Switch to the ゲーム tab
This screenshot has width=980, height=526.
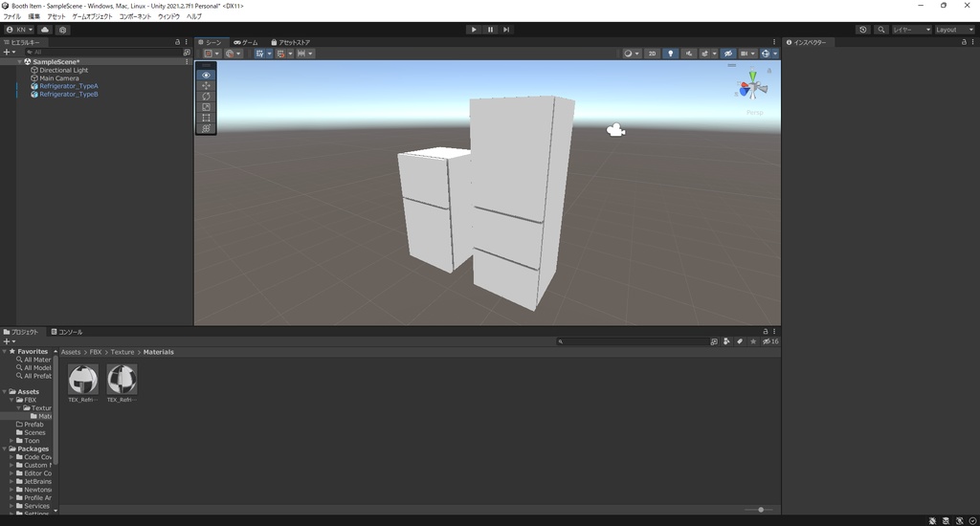246,42
